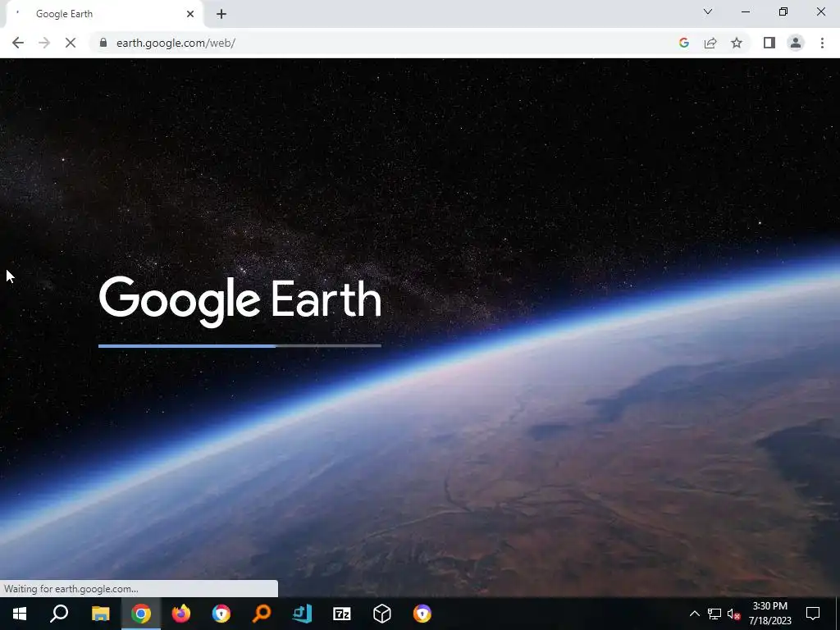840x630 pixels.
Task: Open the Chrome profile avatar menu
Action: click(x=796, y=43)
